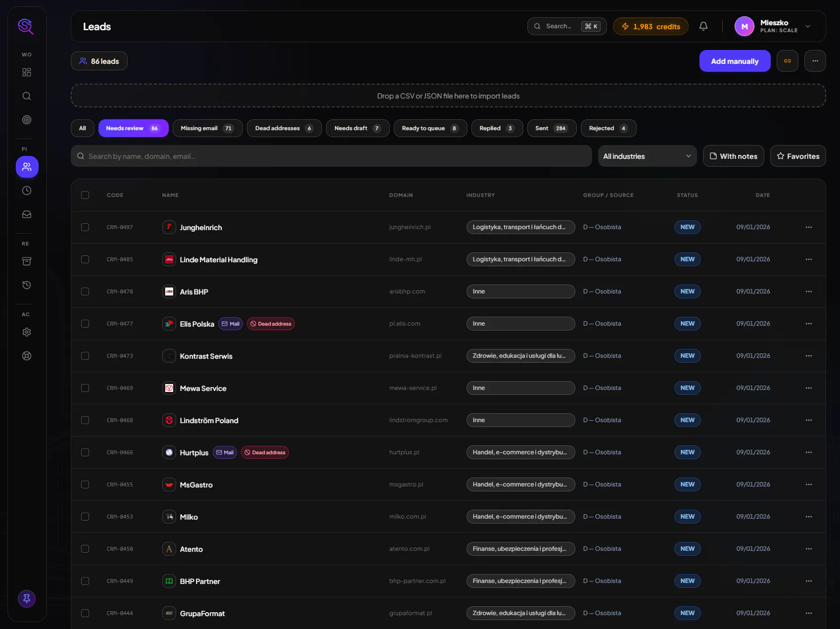Open row actions menu for Kontrast Serwis
Image resolution: width=840 pixels, height=629 pixels.
tap(809, 356)
